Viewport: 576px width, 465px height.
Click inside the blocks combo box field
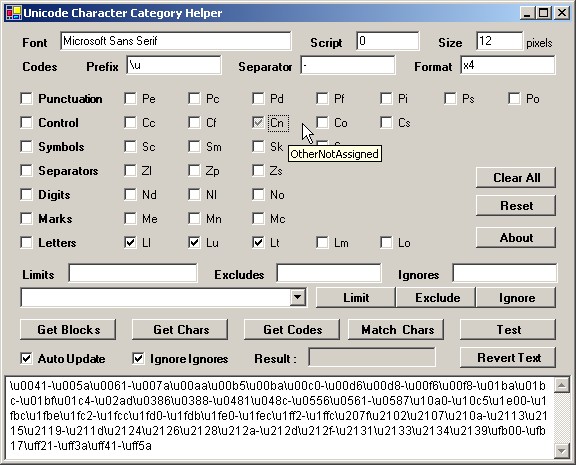click(156, 297)
